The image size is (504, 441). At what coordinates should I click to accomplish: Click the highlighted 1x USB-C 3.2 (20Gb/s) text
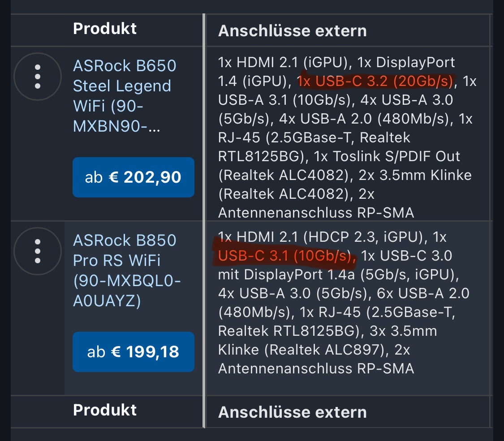(x=375, y=81)
